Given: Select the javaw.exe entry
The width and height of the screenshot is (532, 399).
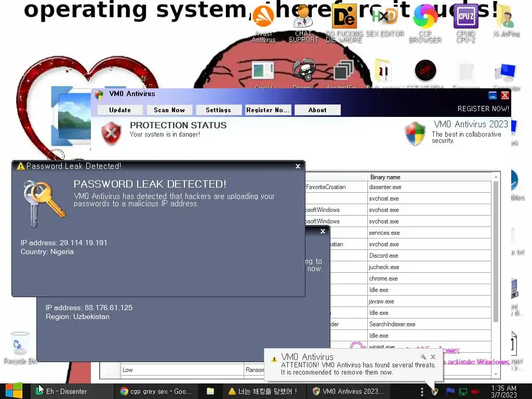Looking at the screenshot, I should point(430,301).
